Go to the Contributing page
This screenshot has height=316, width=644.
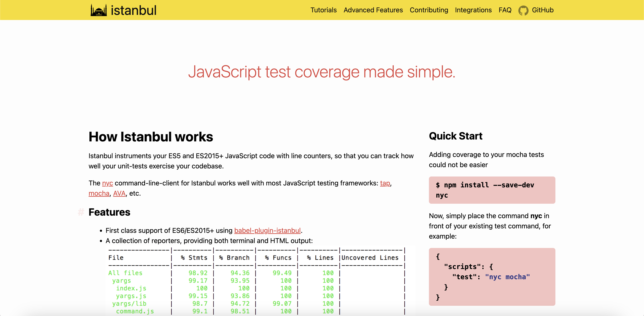429,10
